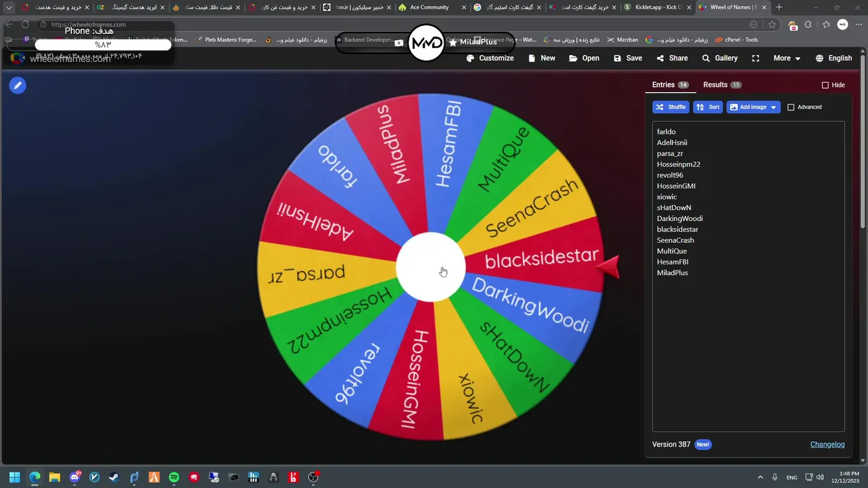Change language via English globe
The width and height of the screenshot is (868, 488).
pyautogui.click(x=833, y=58)
